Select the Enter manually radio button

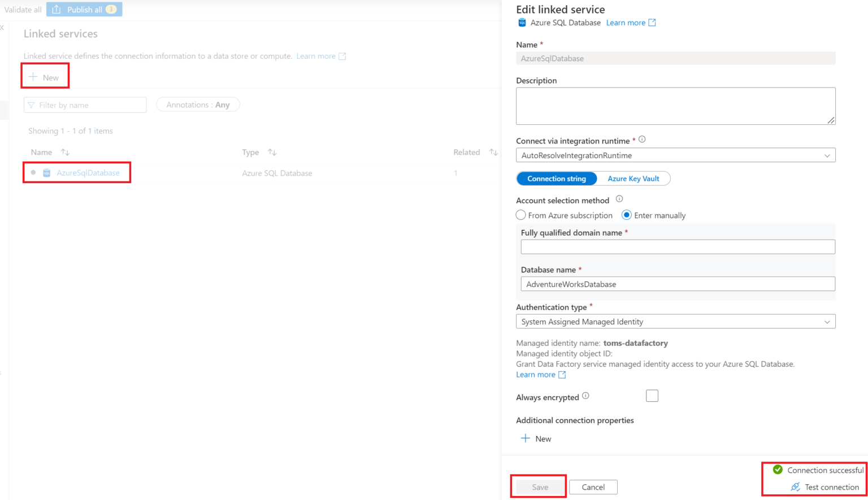626,215
